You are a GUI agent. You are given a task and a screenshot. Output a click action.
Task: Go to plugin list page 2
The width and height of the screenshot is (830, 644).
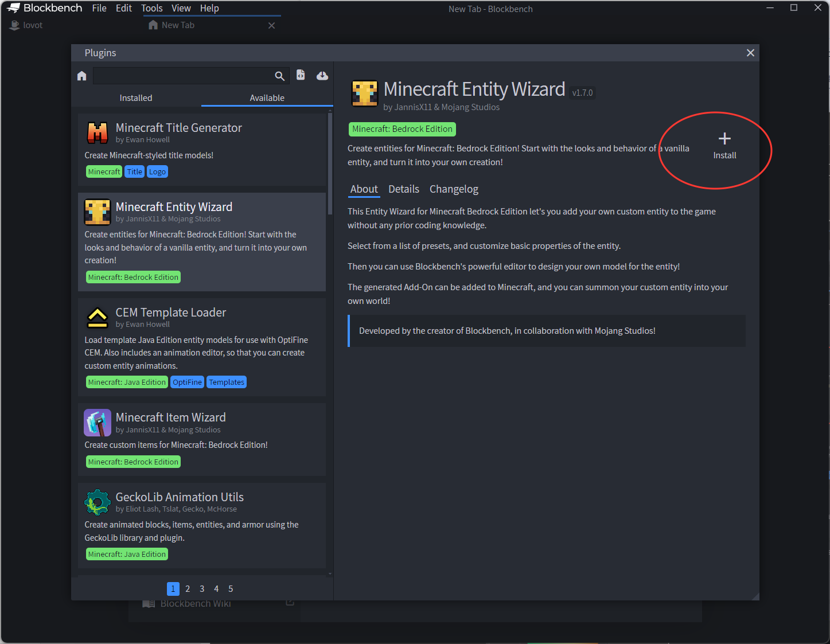[188, 589]
